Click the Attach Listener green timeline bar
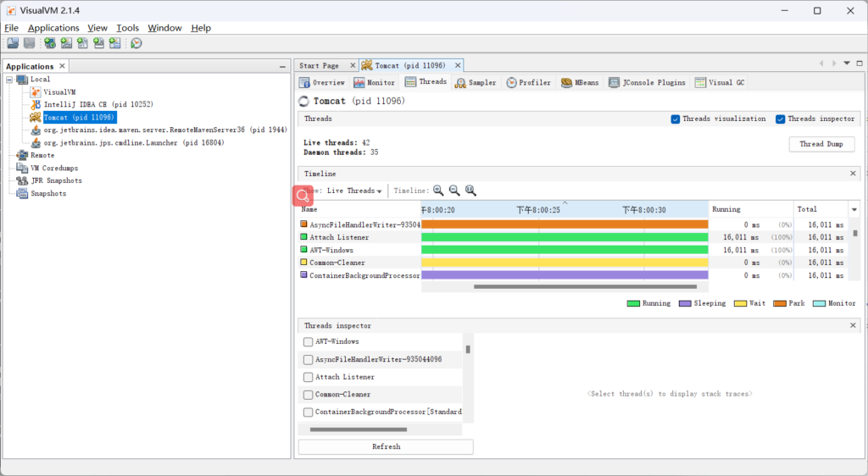Screen dimensions: 868x476 pyautogui.click(x=565, y=237)
